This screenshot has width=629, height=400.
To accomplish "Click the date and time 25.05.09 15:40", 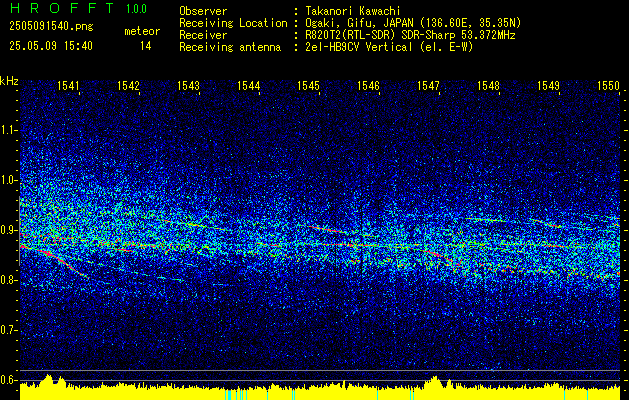I will (51, 46).
